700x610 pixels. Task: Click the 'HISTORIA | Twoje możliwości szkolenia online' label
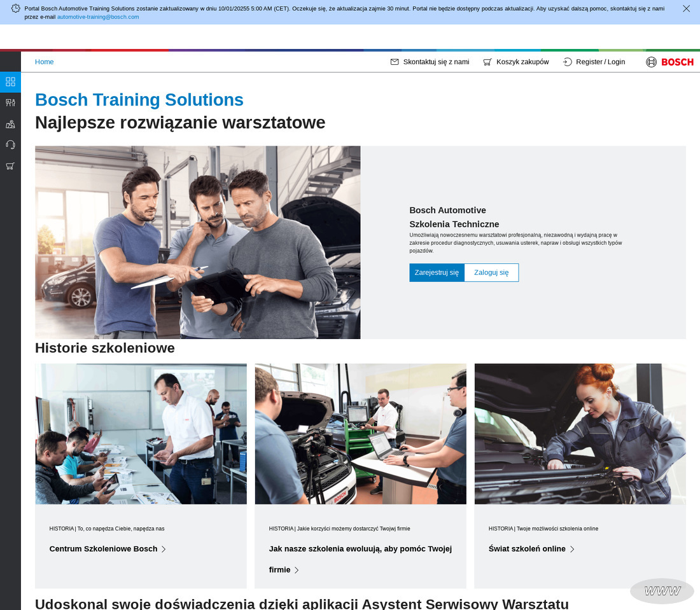point(543,529)
